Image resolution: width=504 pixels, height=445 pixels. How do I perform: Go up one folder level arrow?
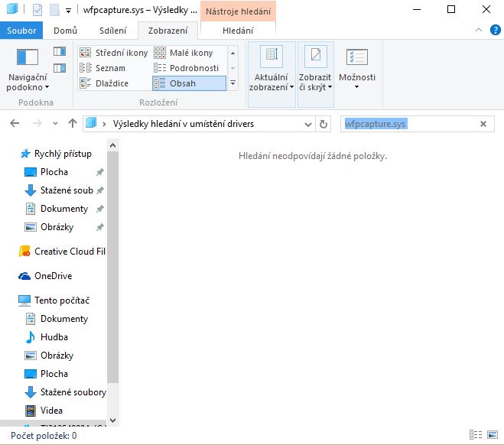[73, 124]
